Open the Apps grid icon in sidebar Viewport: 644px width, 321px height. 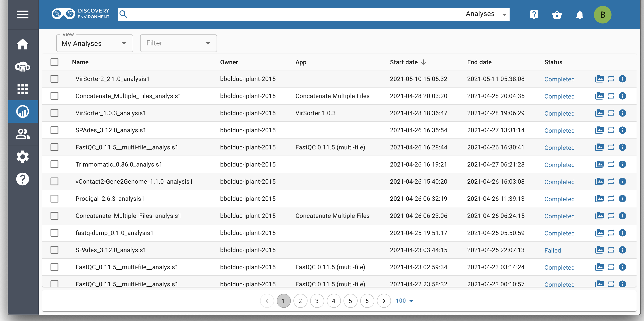22,89
